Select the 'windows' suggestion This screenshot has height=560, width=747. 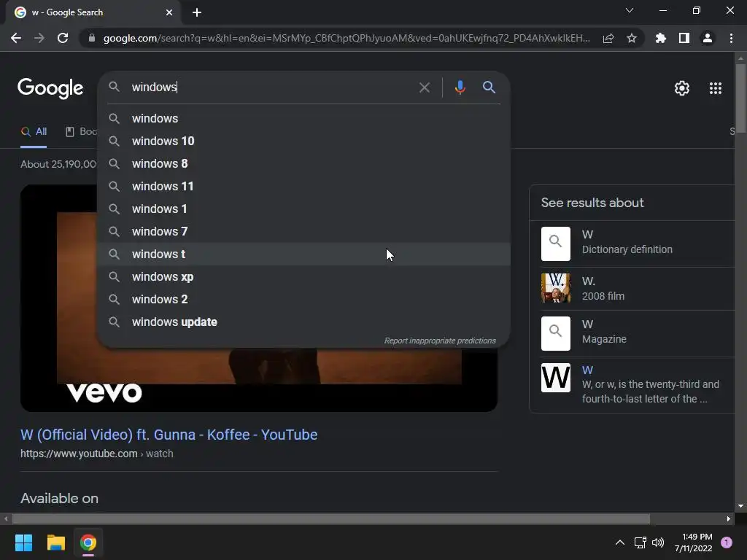[x=304, y=119]
